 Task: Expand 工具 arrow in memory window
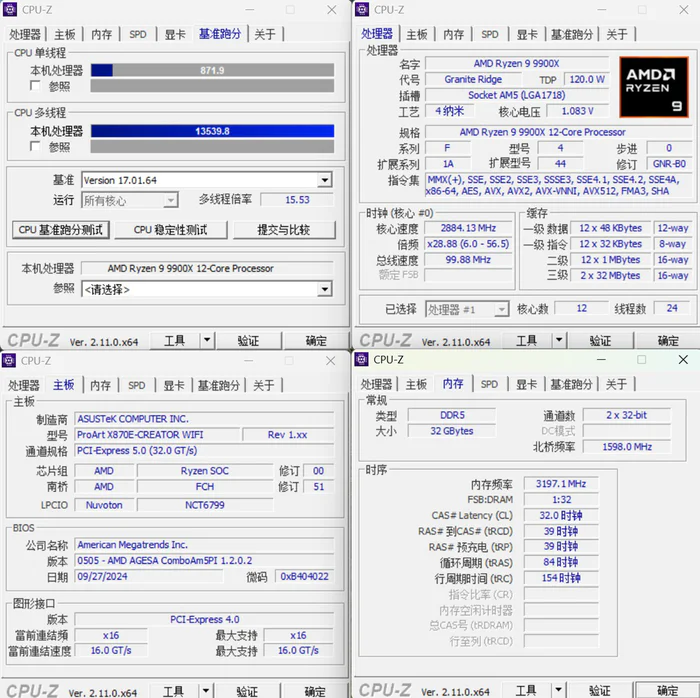(x=558, y=690)
